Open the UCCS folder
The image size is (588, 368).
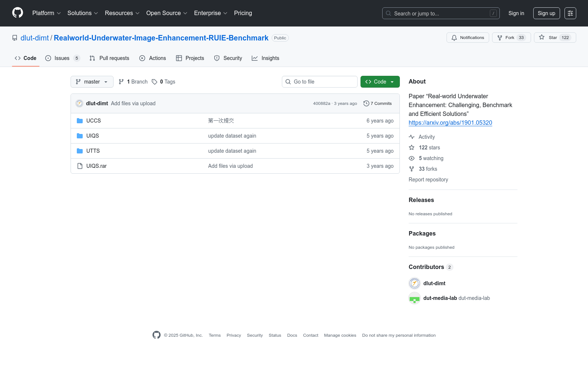[93, 121]
